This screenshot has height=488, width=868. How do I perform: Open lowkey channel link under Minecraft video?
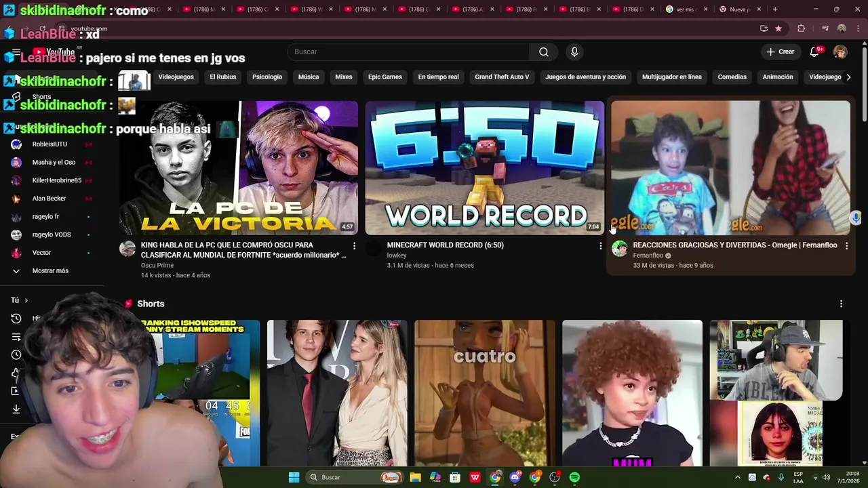(397, 256)
